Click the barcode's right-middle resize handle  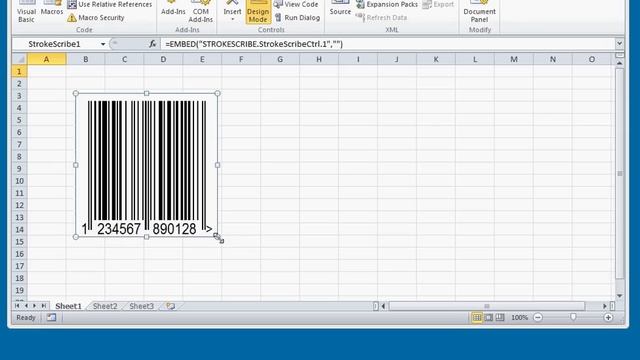(x=218, y=165)
